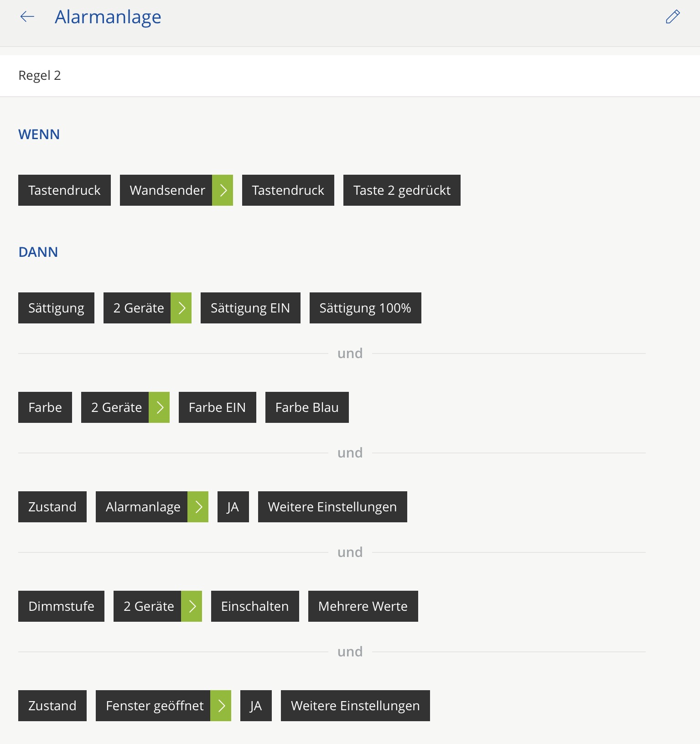
Task: Open edit mode with the pencil icon
Action: point(673,17)
